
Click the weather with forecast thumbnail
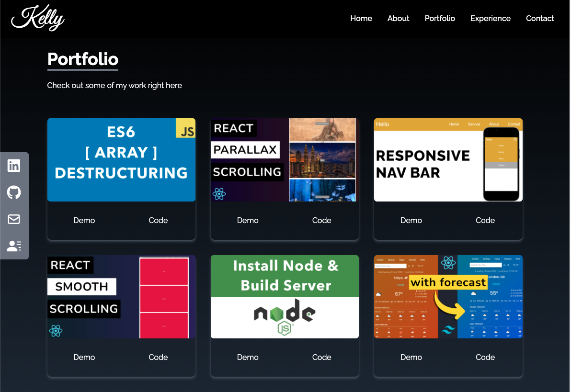[x=448, y=297]
